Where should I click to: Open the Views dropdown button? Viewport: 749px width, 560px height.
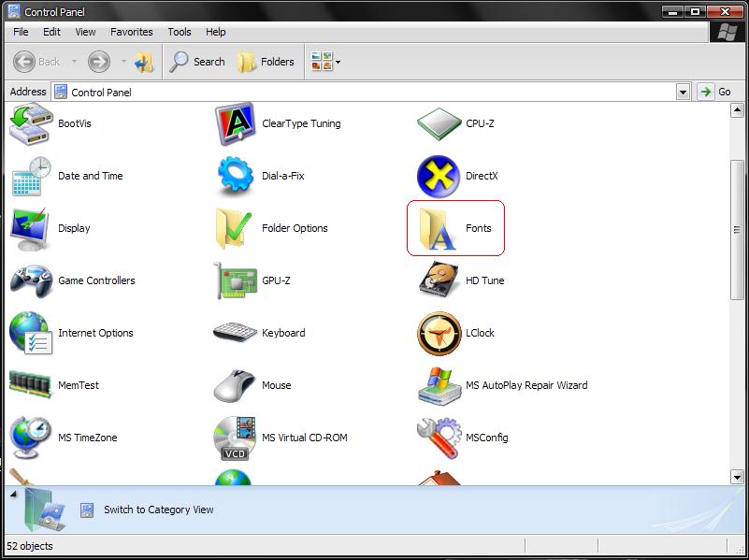point(325,62)
